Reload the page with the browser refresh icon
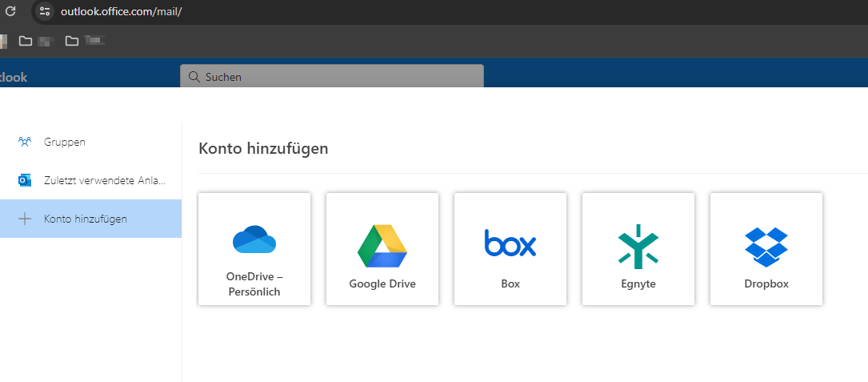 [x=10, y=11]
